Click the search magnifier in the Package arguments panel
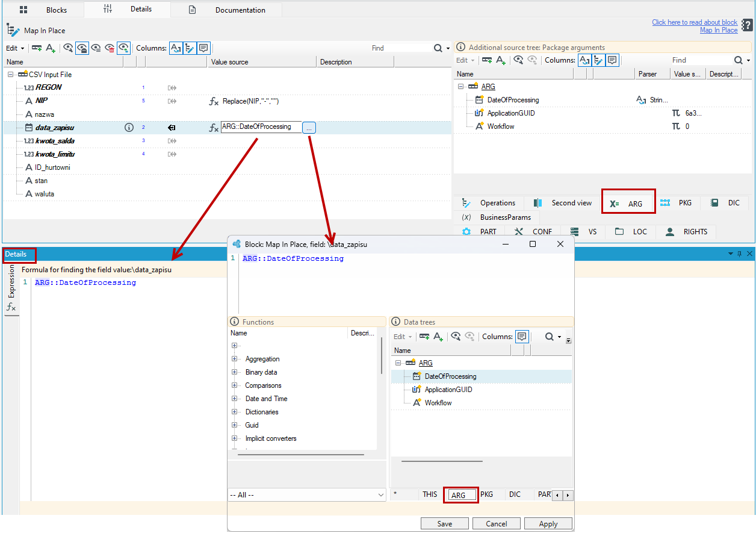This screenshot has width=756, height=533. pyautogui.click(x=738, y=60)
